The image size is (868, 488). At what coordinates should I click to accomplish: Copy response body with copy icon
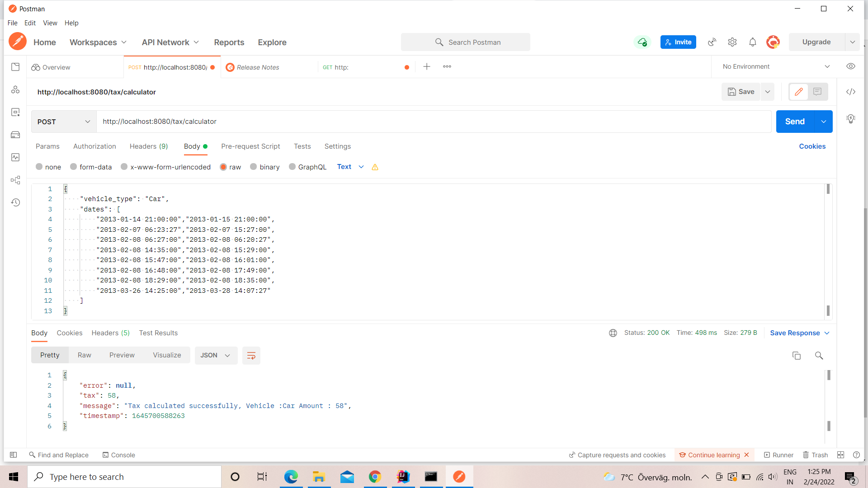(x=797, y=356)
